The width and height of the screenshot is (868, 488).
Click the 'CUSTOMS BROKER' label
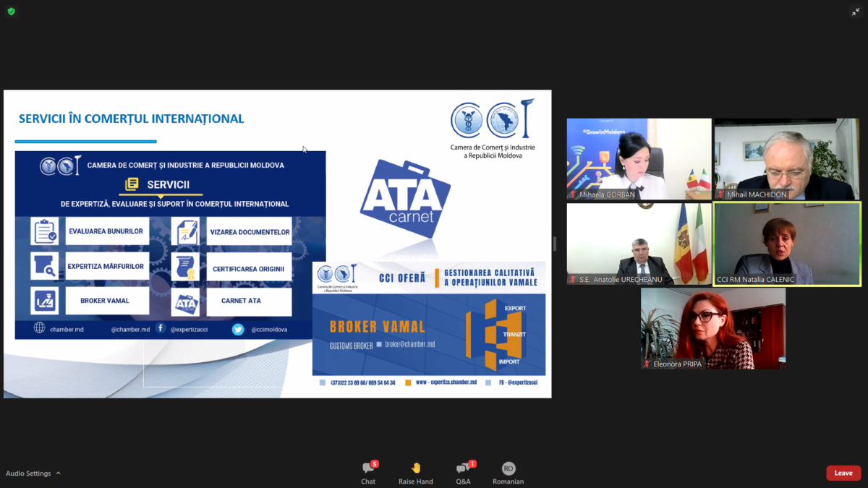tap(351, 346)
